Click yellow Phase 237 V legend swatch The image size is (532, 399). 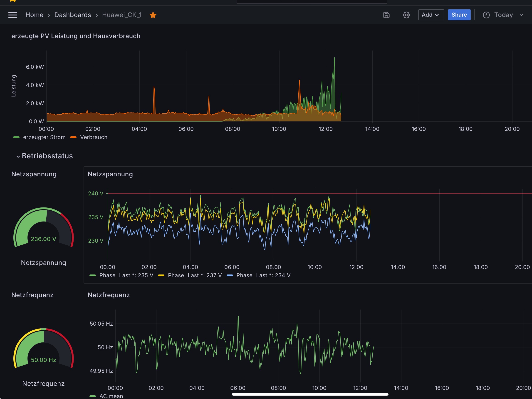[x=161, y=275]
